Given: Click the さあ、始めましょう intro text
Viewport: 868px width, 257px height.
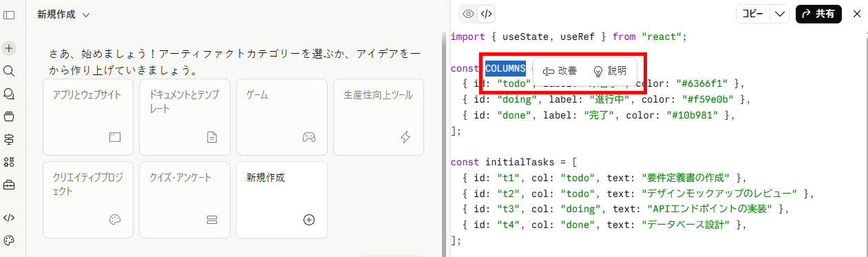Looking at the screenshot, I should pyautogui.click(x=235, y=62).
